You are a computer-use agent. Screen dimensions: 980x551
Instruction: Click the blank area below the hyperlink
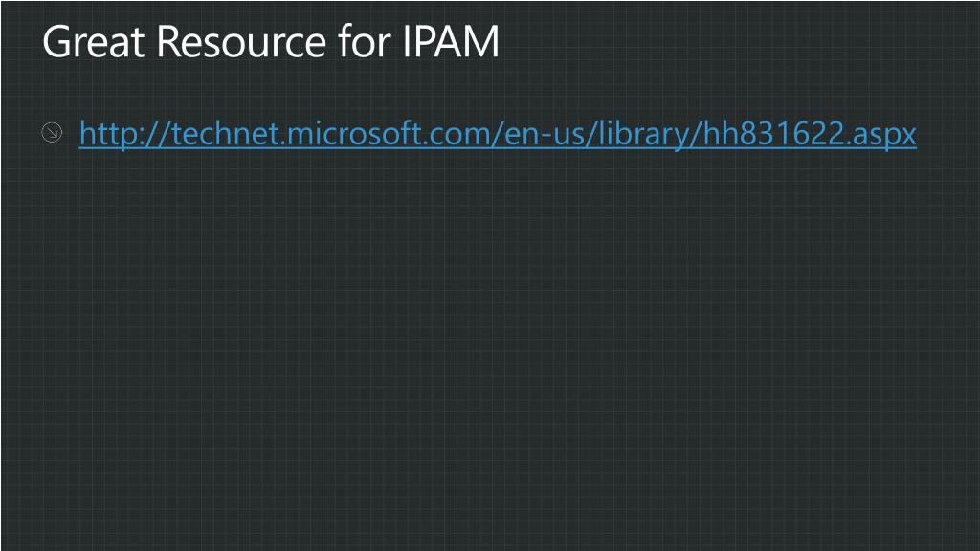(x=490, y=207)
